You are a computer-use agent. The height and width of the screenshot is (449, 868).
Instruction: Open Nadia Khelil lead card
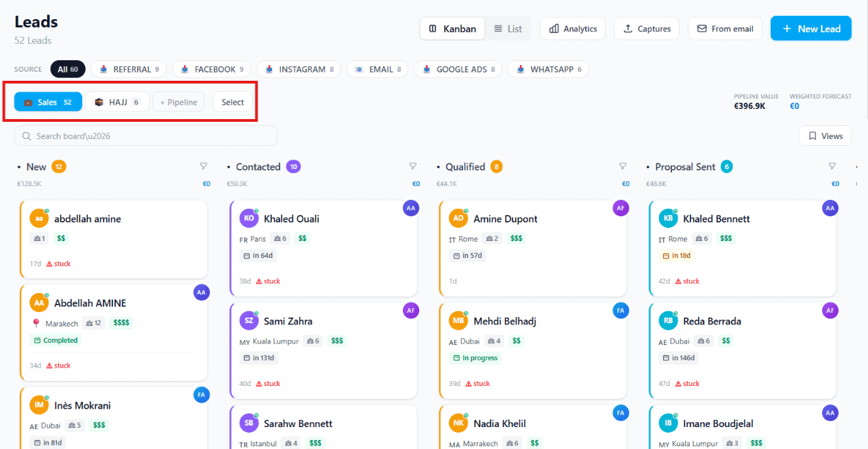[533, 427]
